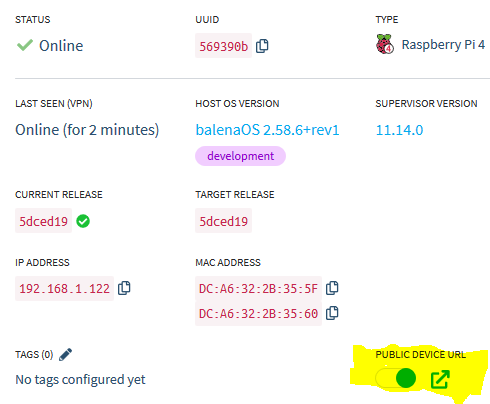The width and height of the screenshot is (490, 404).
Task: Select the current release 5dced19 code
Action: 43,221
